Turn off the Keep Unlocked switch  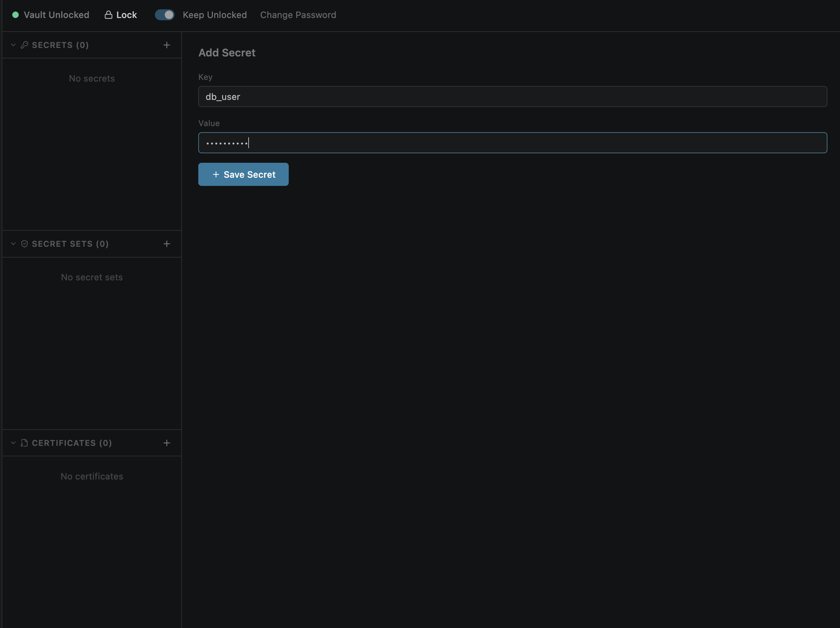point(165,15)
